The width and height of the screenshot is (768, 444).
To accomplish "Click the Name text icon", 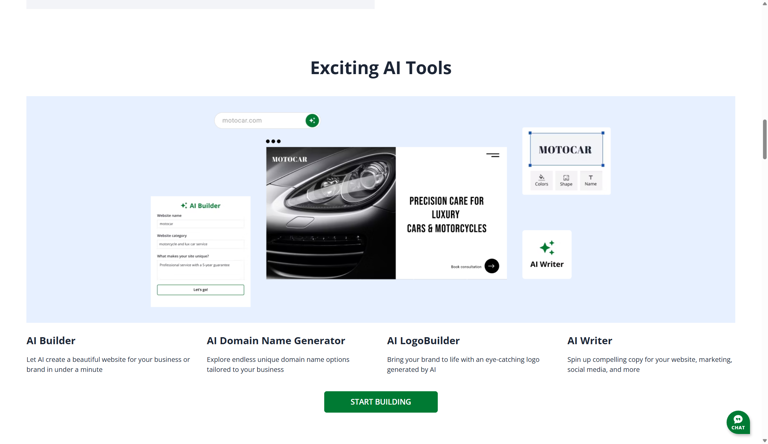I will [x=591, y=180].
